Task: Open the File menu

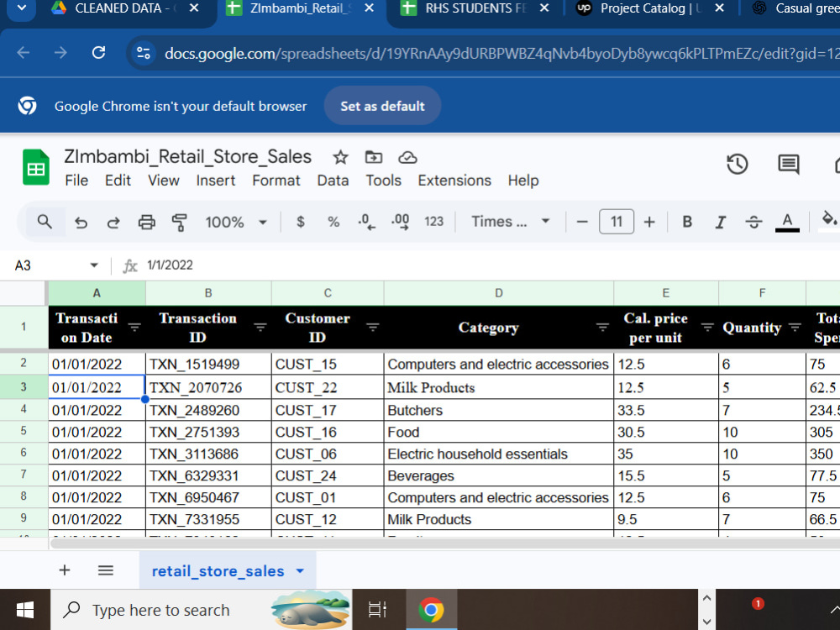Action: (x=76, y=181)
